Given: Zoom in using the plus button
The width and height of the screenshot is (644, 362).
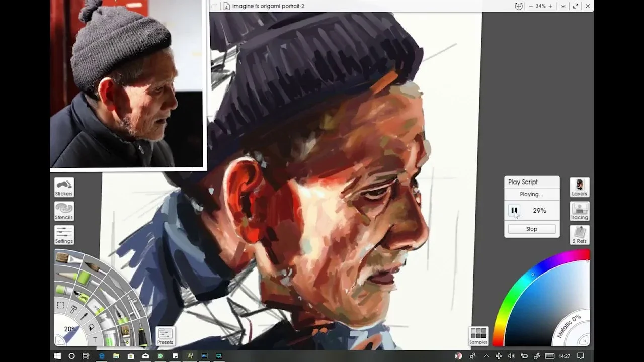Looking at the screenshot, I should 550,6.
